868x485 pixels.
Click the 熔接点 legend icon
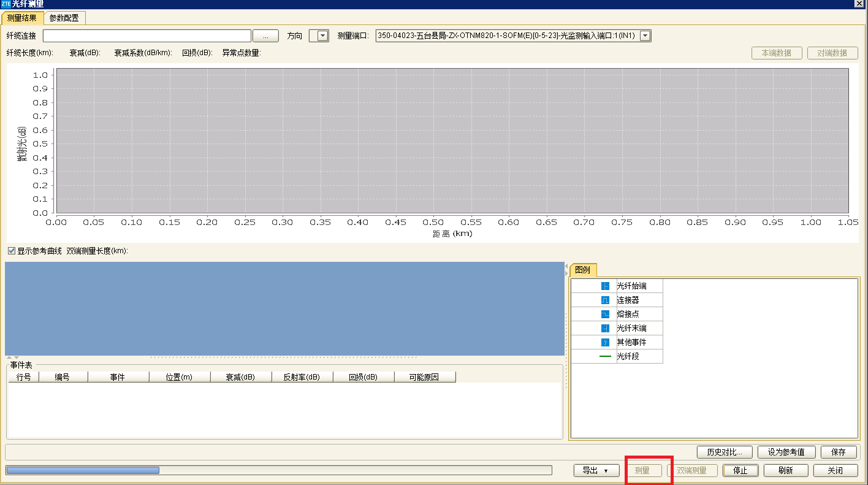pos(605,314)
